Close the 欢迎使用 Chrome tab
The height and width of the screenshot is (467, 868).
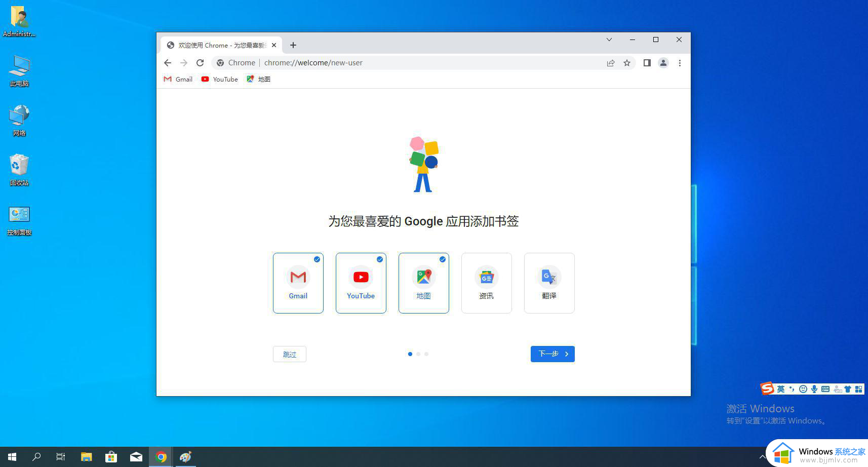coord(274,45)
